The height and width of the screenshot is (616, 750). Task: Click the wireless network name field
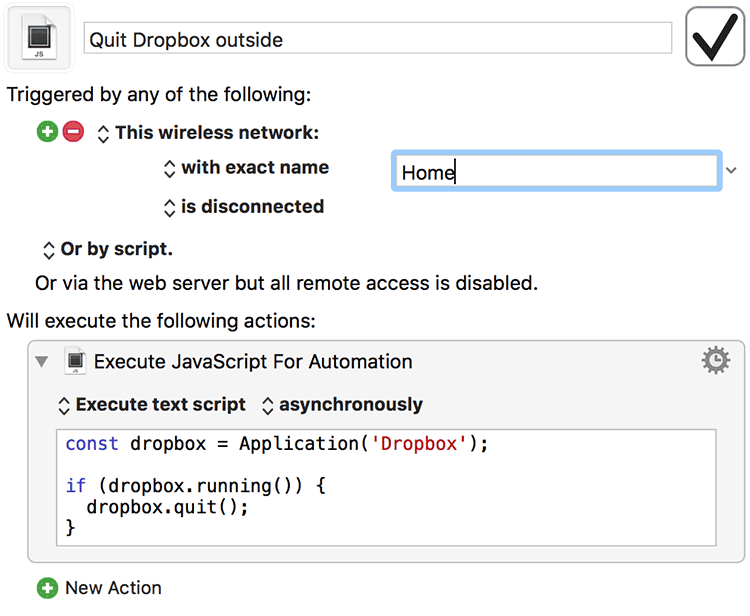pyautogui.click(x=556, y=171)
